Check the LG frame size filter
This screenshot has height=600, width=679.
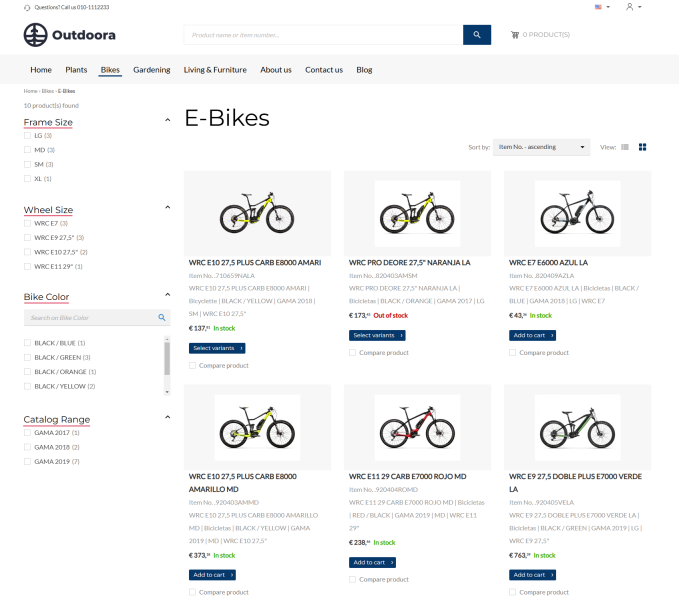click(x=28, y=135)
